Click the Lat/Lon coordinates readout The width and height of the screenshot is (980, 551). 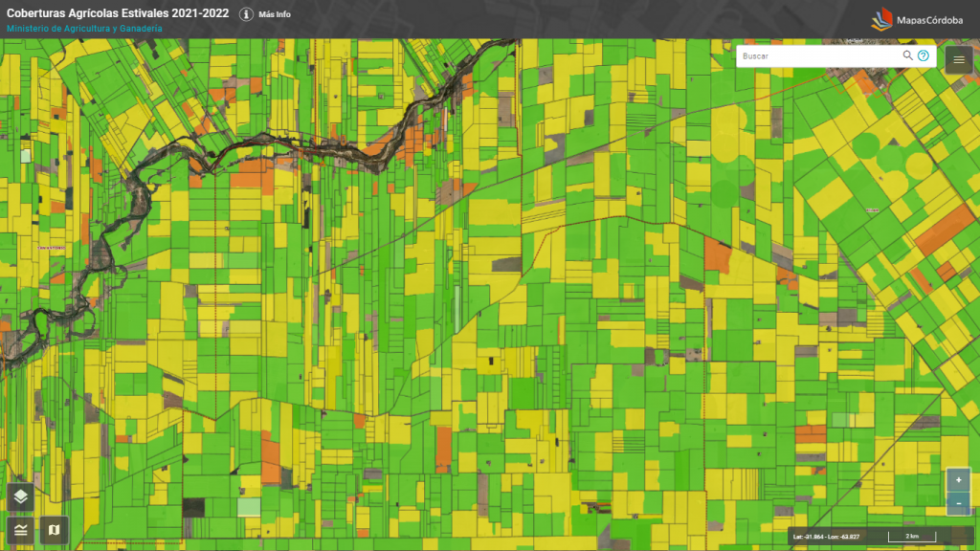(826, 537)
